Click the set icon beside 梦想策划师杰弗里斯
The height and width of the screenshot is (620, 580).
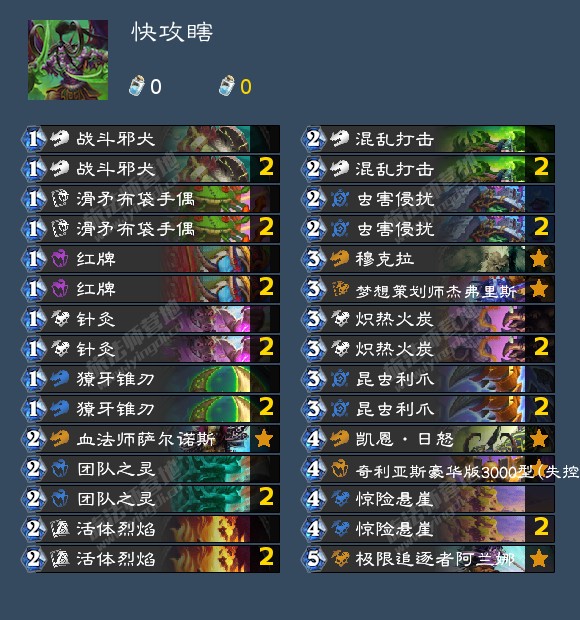point(340,289)
